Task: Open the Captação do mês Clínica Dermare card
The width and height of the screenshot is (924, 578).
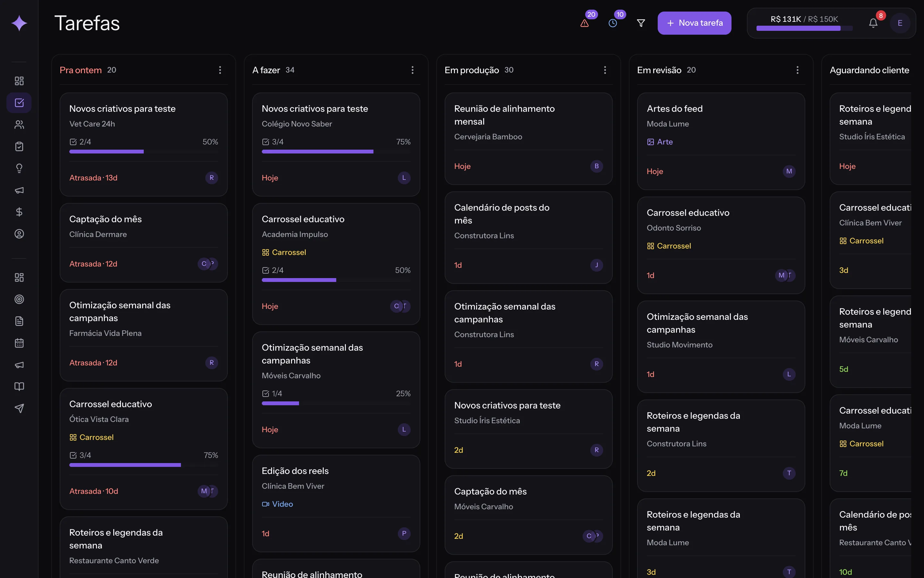Action: 143,243
